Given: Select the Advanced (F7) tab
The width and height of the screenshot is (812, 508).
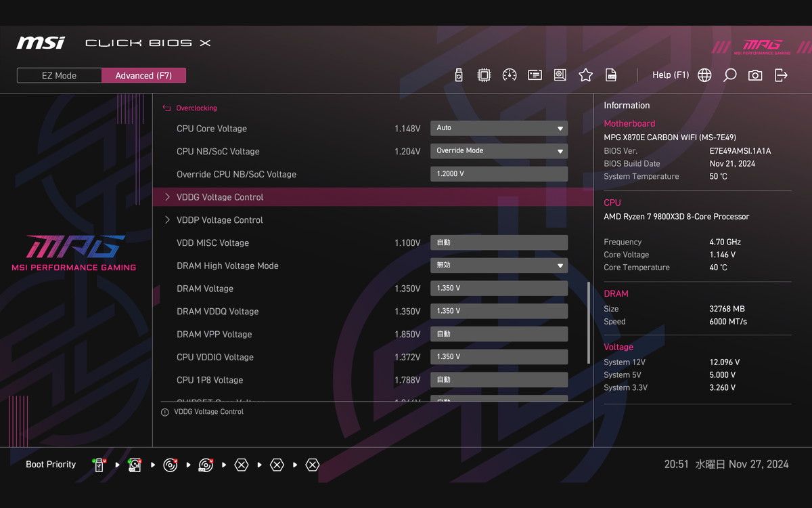Looking at the screenshot, I should tap(143, 75).
